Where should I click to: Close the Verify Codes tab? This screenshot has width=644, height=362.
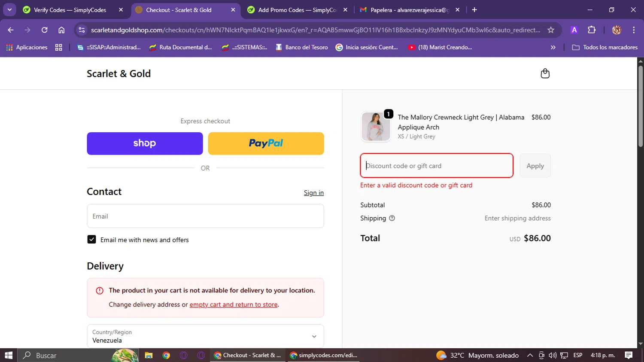pos(121,10)
